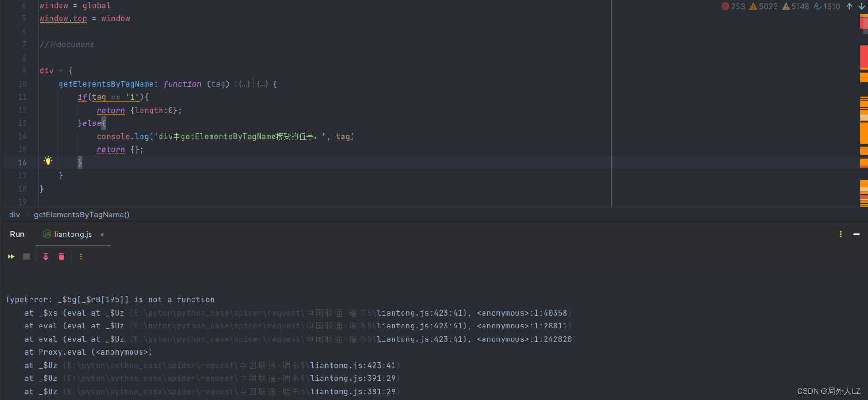Click the Rerun double-arrow icon
The image size is (868, 400).
11,256
